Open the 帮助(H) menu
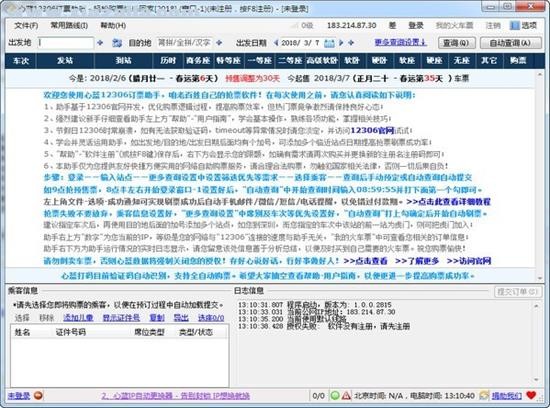Image resolution: width=550 pixels, height=408 pixels. [x=113, y=25]
